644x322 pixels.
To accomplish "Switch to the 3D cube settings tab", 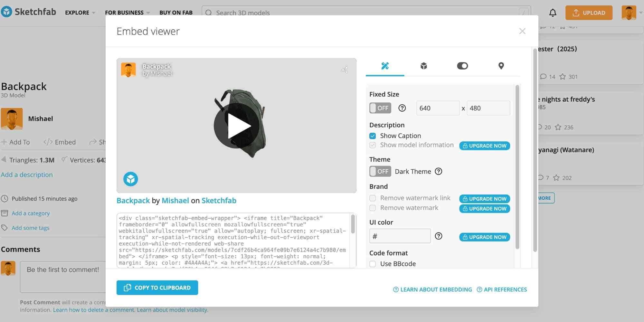I will (423, 66).
